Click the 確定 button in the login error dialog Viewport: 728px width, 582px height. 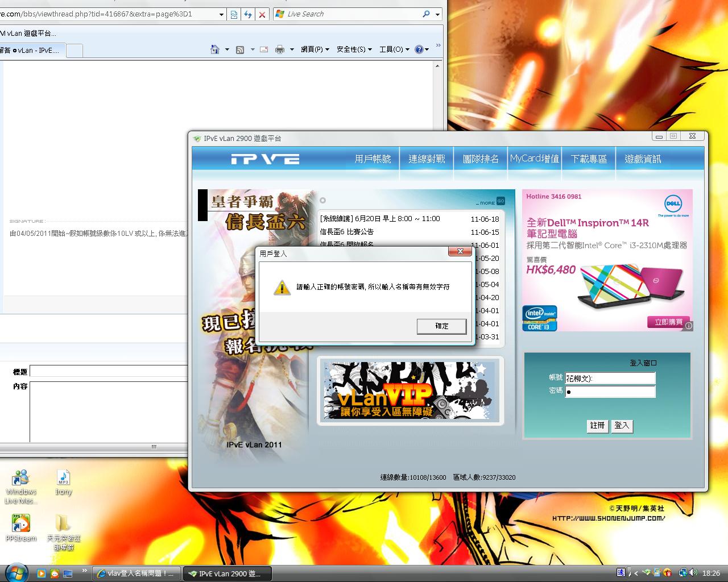point(441,326)
